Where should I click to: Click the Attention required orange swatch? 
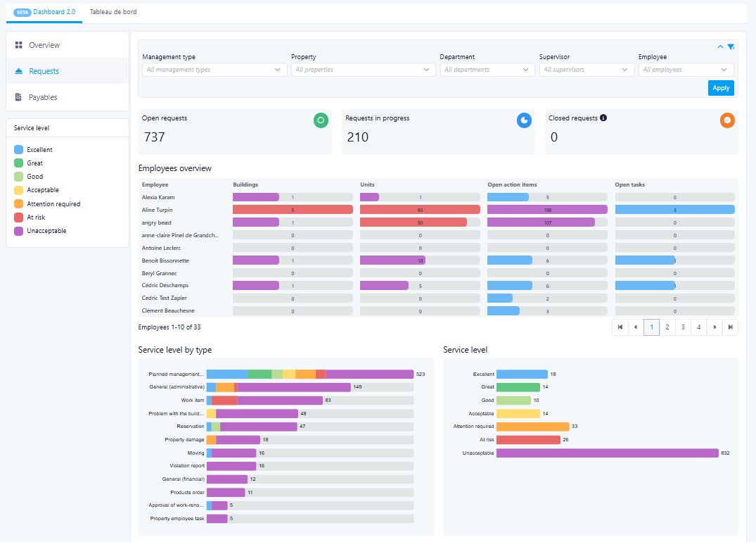pos(19,203)
